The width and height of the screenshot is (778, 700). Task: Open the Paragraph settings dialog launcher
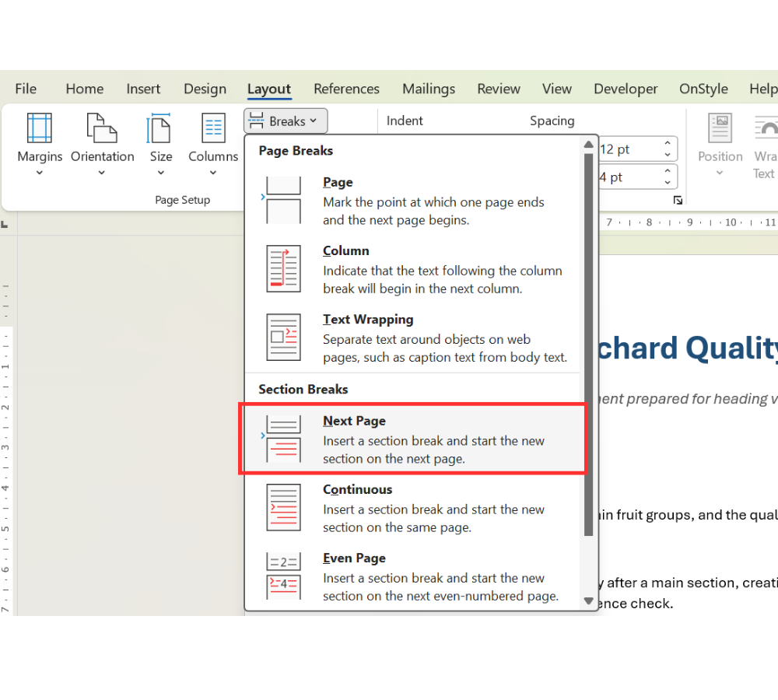(678, 200)
